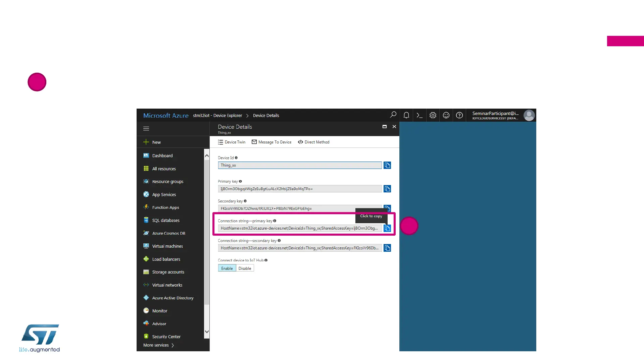644x362 pixels.
Task: Open the Direct Method command
Action: point(313,142)
